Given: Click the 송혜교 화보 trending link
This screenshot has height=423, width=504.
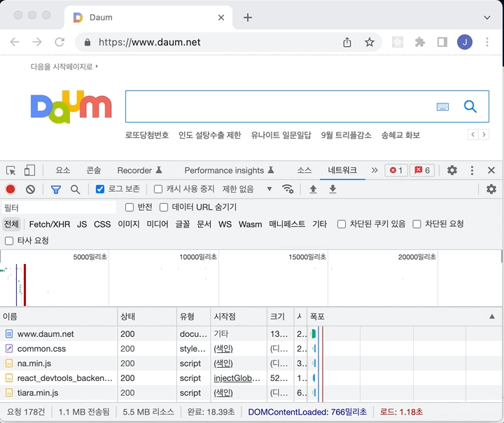Looking at the screenshot, I should [x=400, y=135].
